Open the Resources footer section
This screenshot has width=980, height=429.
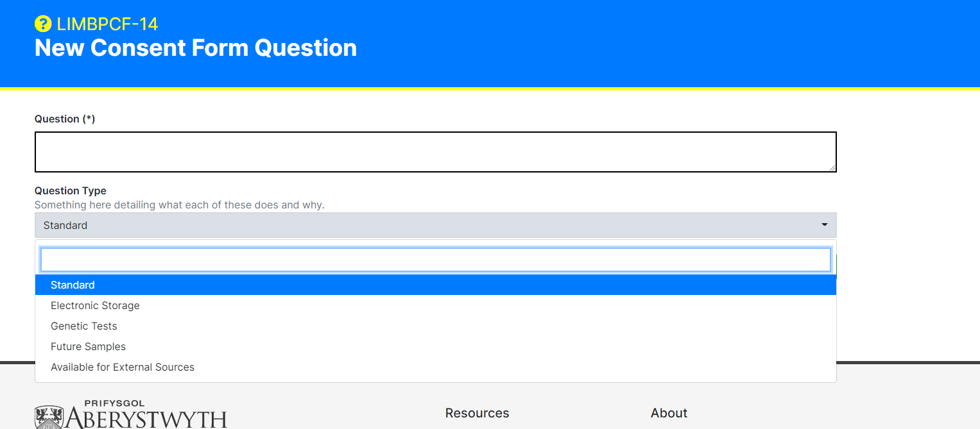477,413
